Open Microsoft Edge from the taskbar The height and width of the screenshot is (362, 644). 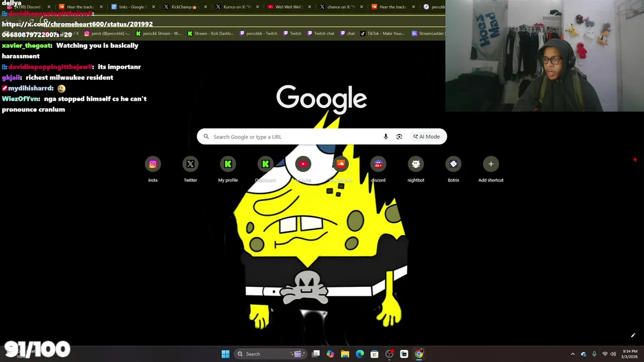click(x=360, y=354)
